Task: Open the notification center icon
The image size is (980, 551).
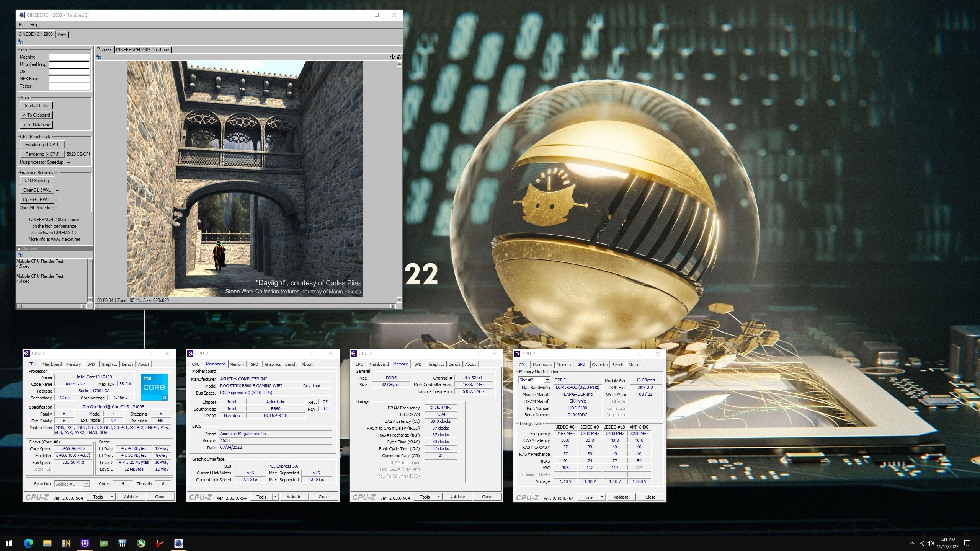Action: pyautogui.click(x=967, y=543)
